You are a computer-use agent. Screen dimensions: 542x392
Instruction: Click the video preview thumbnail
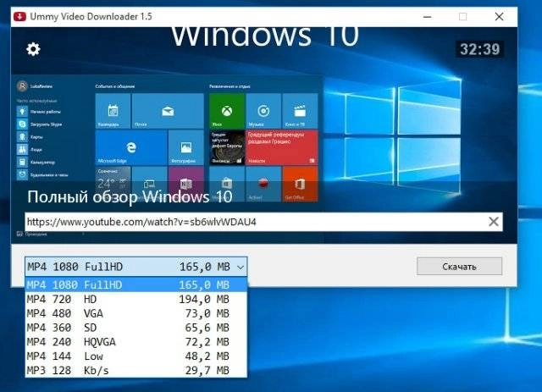coord(264,135)
